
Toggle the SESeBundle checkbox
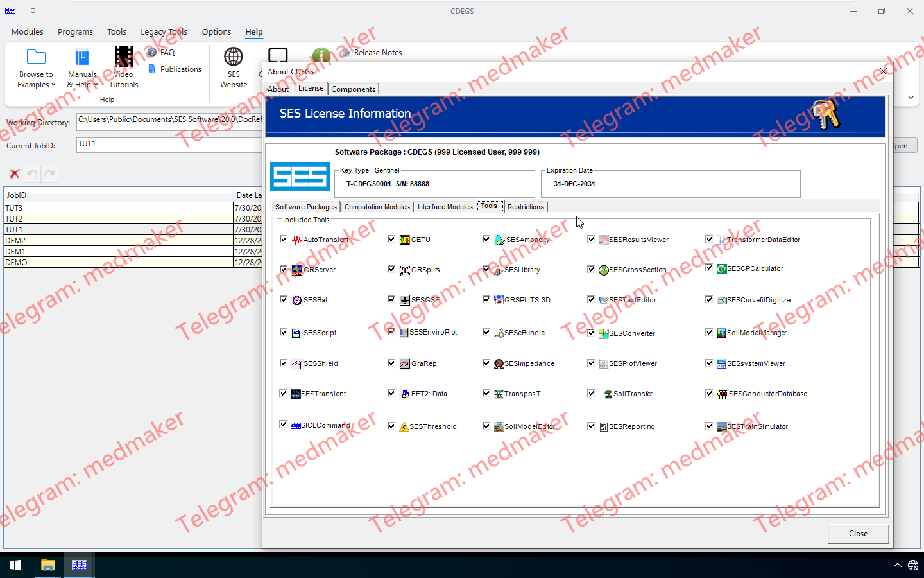click(486, 332)
